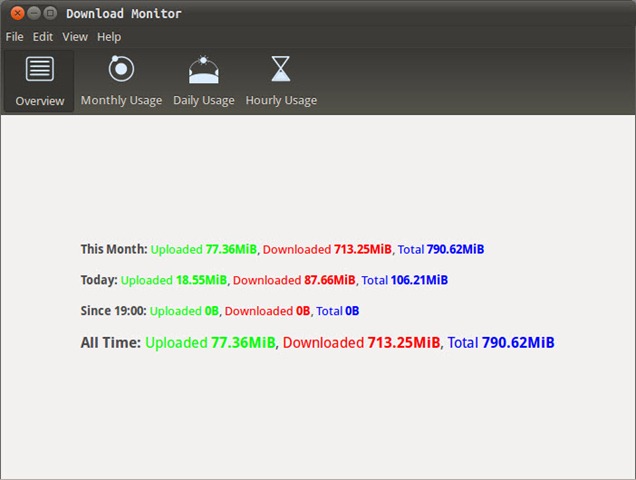Click the Today label
This screenshot has height=480, width=636.
click(99, 280)
